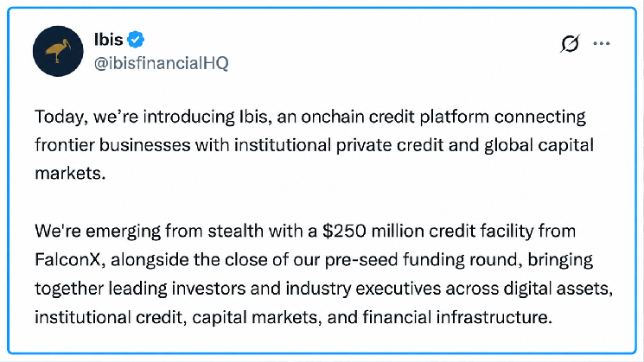This screenshot has height=362, width=644.
Task: Open the Grok explain post icon
Action: coord(570,43)
